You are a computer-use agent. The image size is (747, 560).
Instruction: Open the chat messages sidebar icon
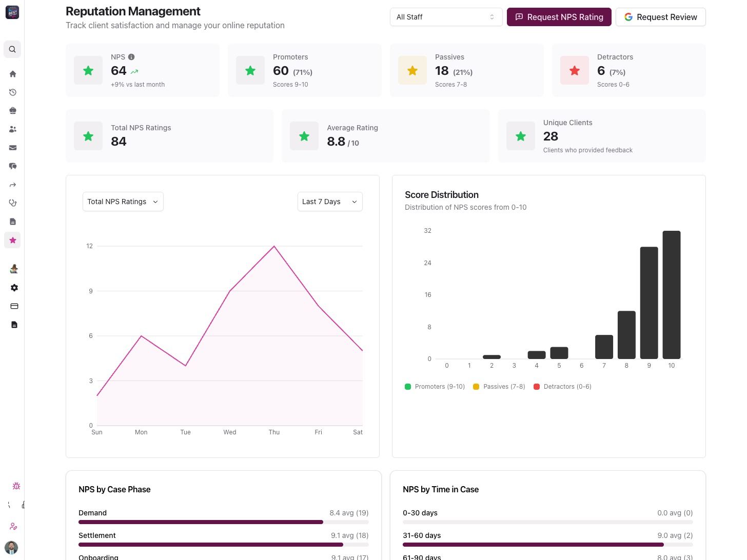click(12, 166)
